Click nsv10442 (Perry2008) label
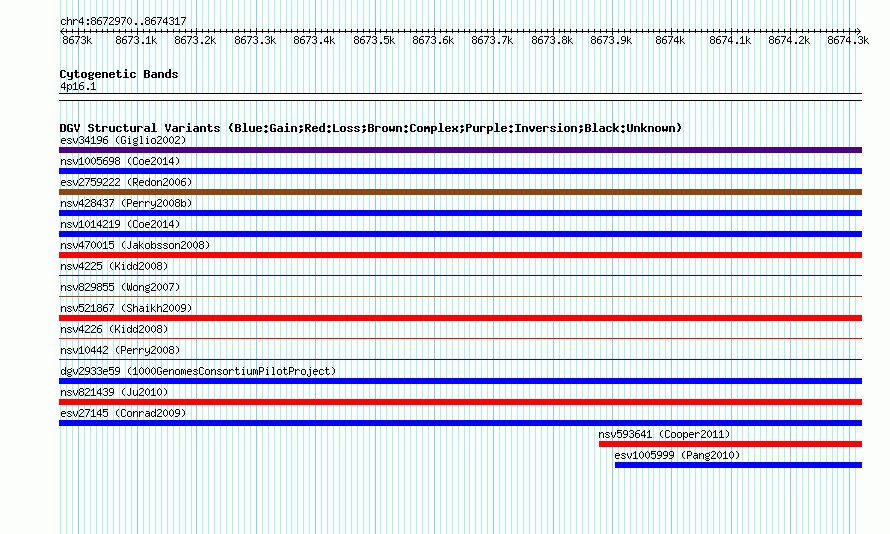This screenshot has width=890, height=534. (120, 350)
